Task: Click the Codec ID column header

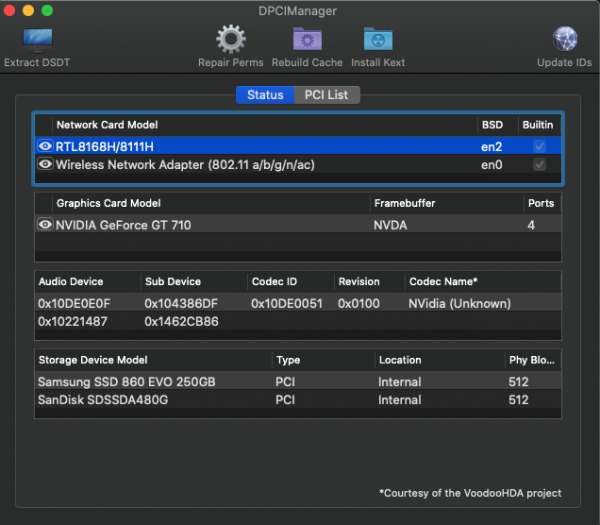Action: [x=273, y=282]
